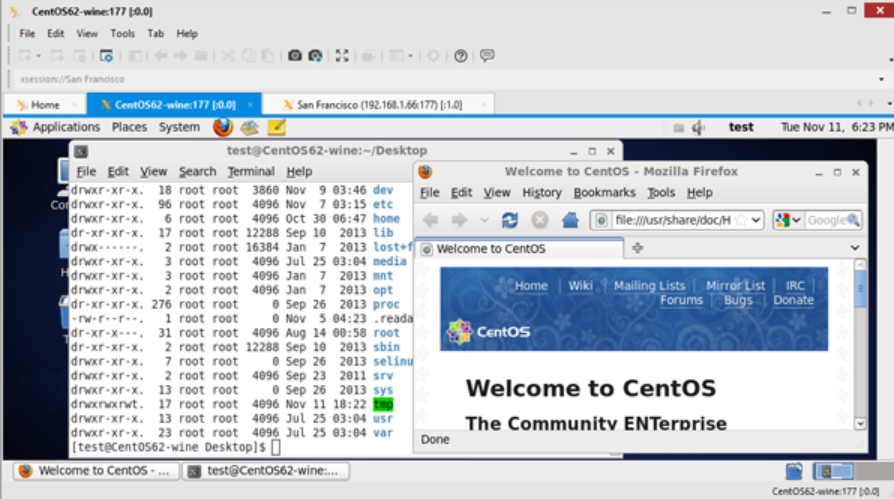Image resolution: width=894 pixels, height=499 pixels.
Task: Switch to the San Francisco session tab
Action: click(x=379, y=105)
